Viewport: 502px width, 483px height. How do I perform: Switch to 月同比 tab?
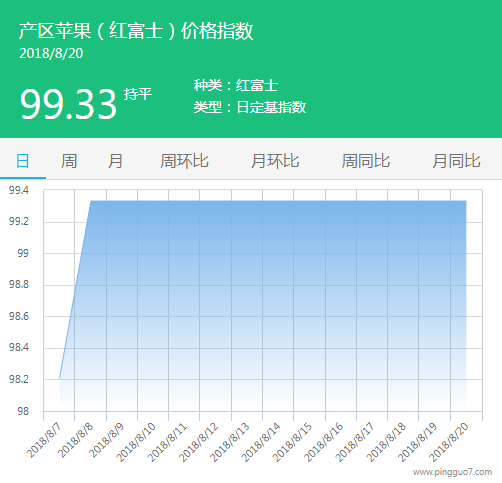click(x=456, y=161)
